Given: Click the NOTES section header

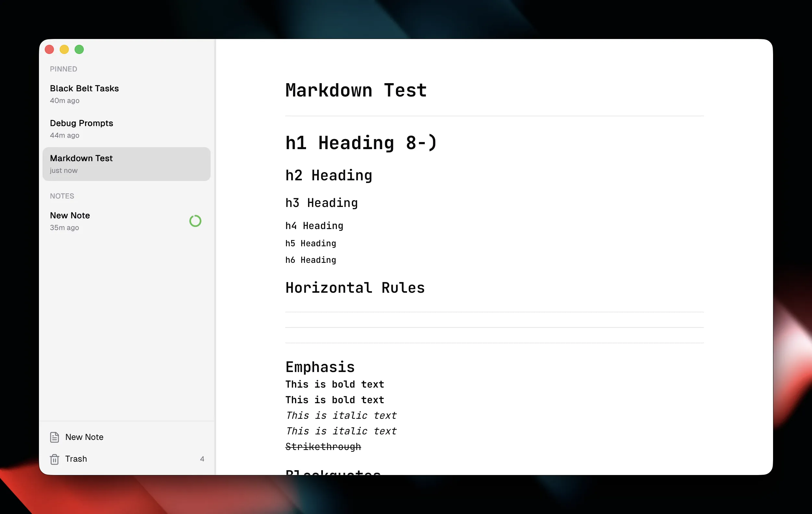Looking at the screenshot, I should point(62,196).
